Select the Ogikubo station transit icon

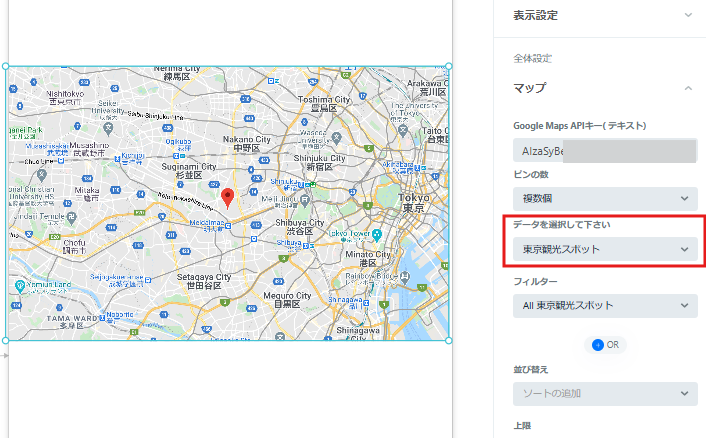tap(176, 156)
